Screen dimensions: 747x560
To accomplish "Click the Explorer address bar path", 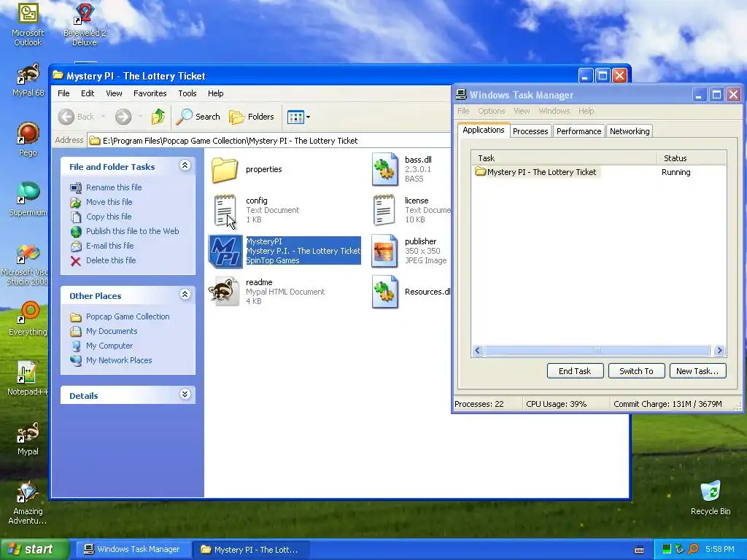I will pos(269,141).
